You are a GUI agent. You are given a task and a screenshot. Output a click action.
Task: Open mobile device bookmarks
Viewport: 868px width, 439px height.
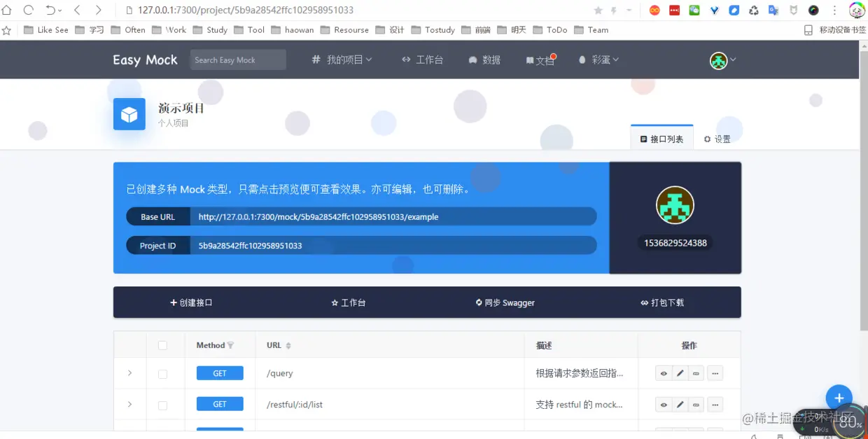click(834, 30)
